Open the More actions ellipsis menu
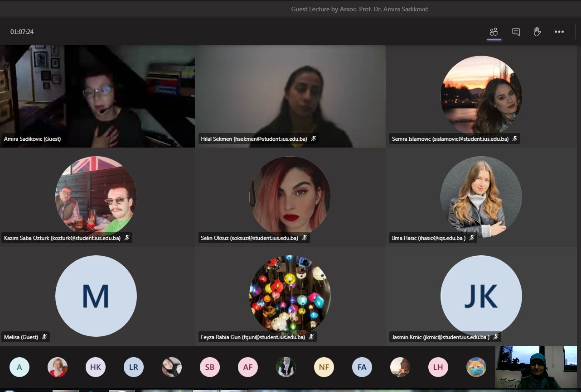The image size is (581, 392). pos(559,32)
